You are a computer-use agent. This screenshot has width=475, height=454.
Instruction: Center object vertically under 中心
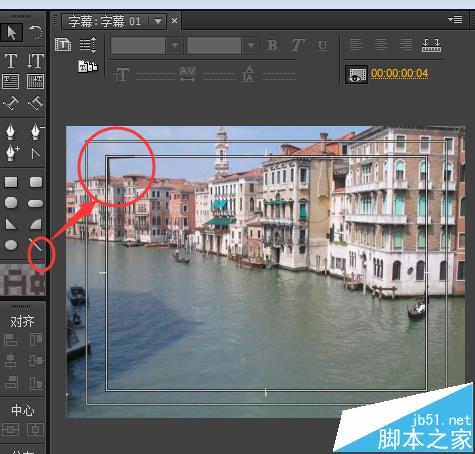[10, 430]
